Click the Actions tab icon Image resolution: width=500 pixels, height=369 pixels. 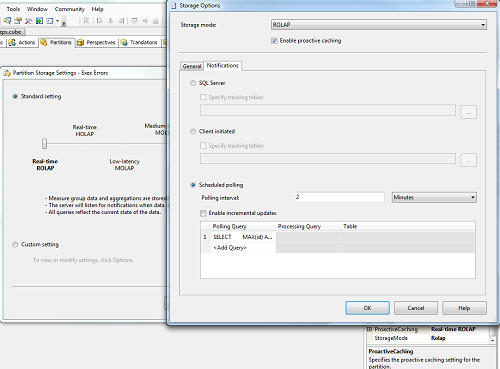coord(12,42)
